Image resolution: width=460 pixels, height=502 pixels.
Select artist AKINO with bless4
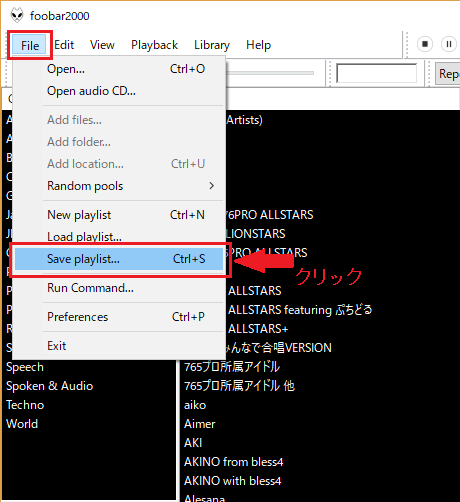(320, 481)
